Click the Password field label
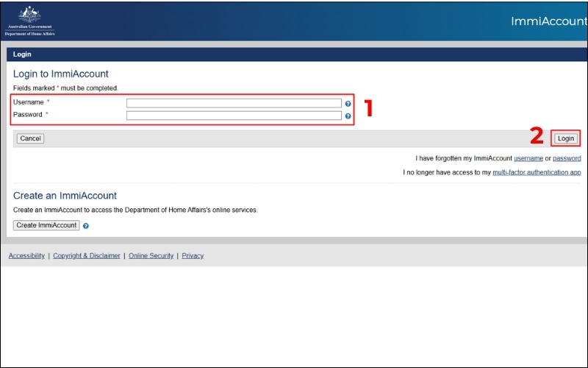 coord(28,115)
